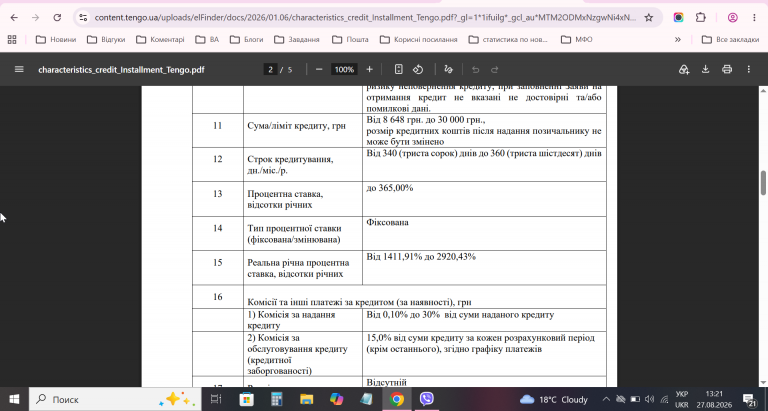This screenshot has width=768, height=411.
Task: Edit the 100% zoom level field
Action: click(x=344, y=70)
